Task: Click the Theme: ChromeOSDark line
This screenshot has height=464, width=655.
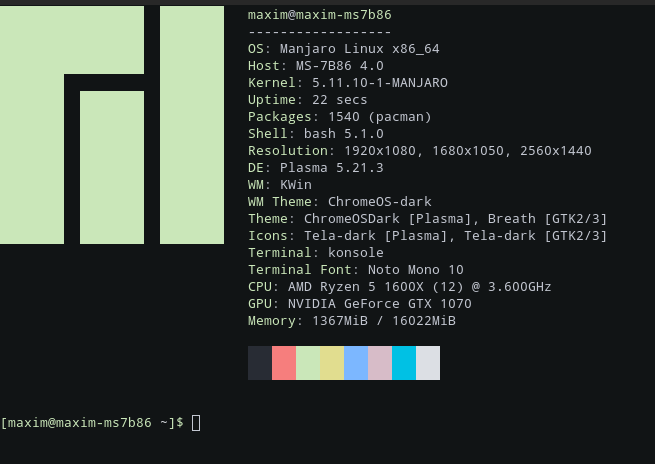Action: click(427, 219)
